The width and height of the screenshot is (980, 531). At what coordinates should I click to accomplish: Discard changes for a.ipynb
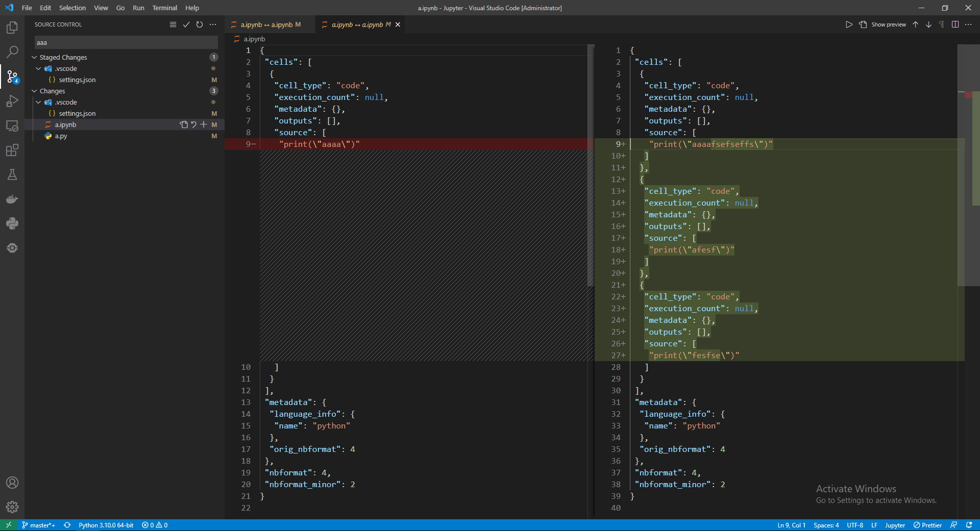[x=194, y=124]
